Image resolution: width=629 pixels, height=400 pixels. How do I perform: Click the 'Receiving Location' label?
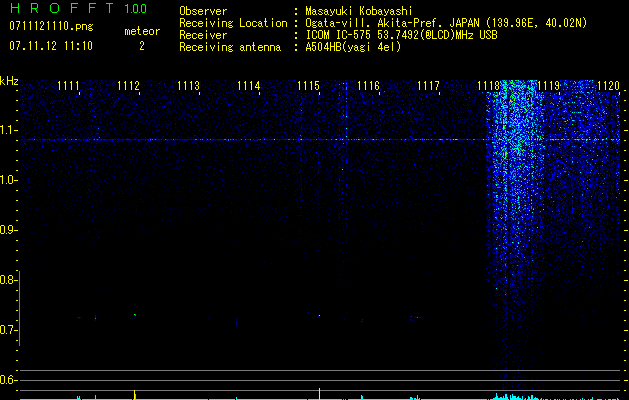click(x=233, y=23)
